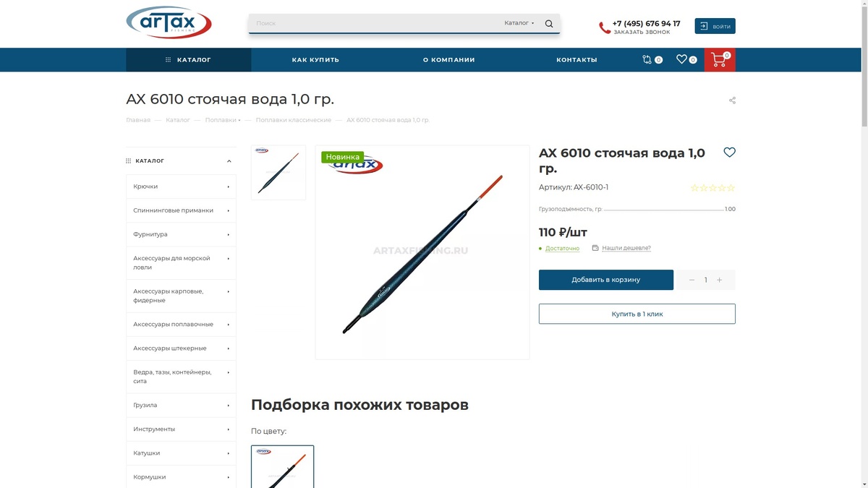
Task: Expand the Аксессуары для морской ловли arrow
Action: tap(228, 258)
